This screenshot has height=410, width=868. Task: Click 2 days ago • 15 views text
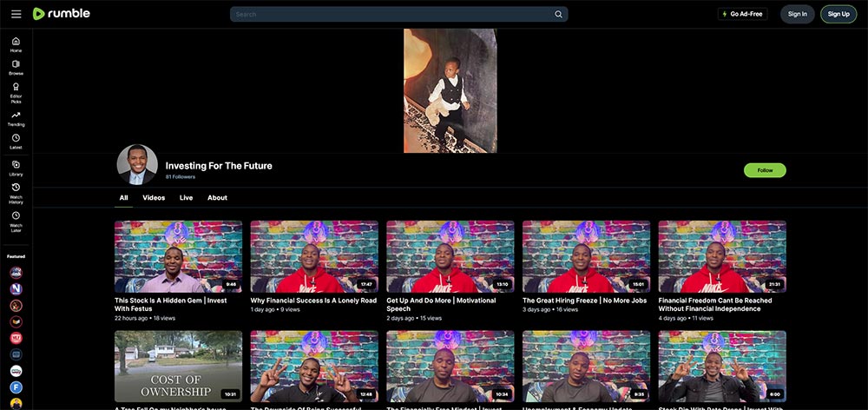[414, 319]
